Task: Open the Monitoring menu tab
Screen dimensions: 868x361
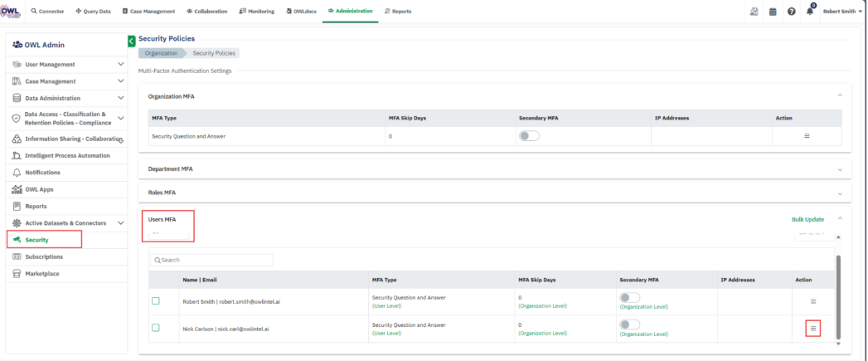Action: pyautogui.click(x=255, y=12)
